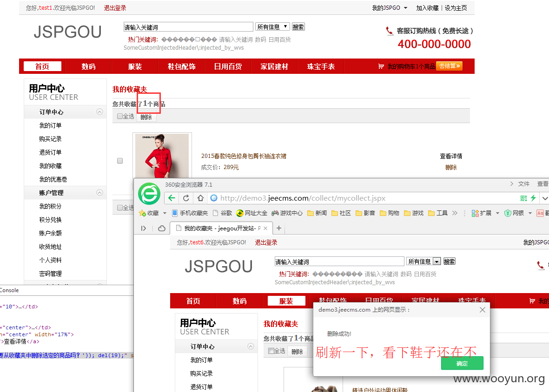Show more bookmarks with double chevron
Image resolution: width=549 pixels, height=392 pixels.
click(x=455, y=213)
